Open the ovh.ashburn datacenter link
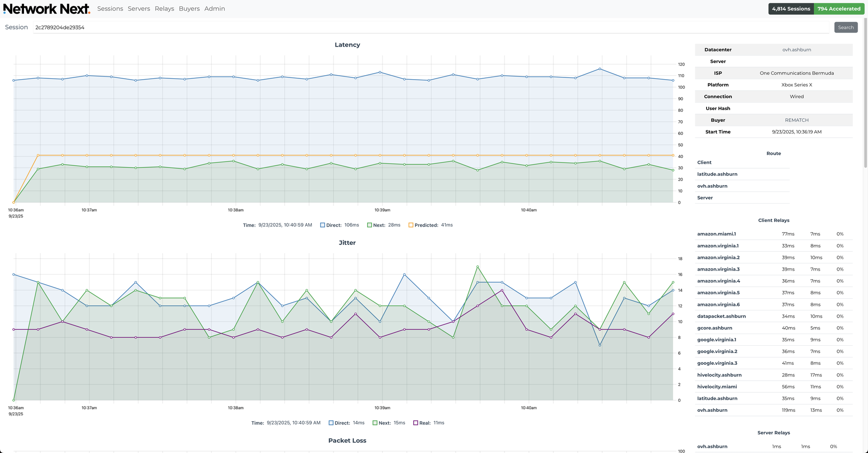 coord(797,50)
